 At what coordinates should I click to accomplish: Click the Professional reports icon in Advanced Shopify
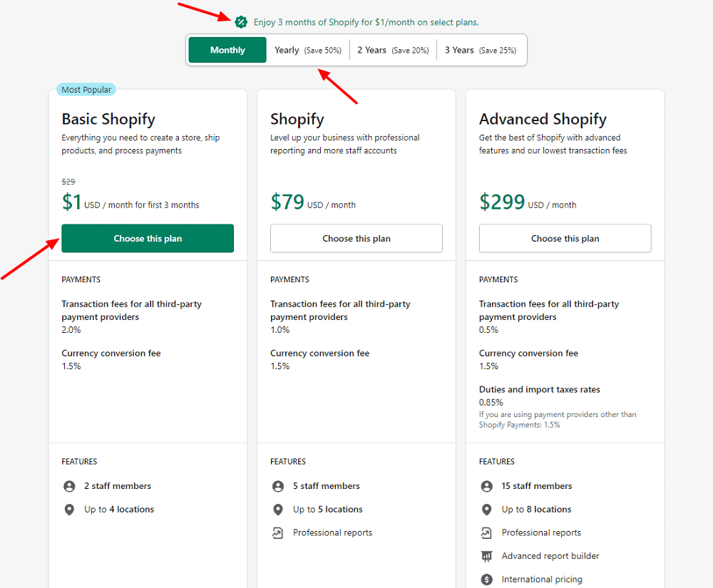point(486,532)
